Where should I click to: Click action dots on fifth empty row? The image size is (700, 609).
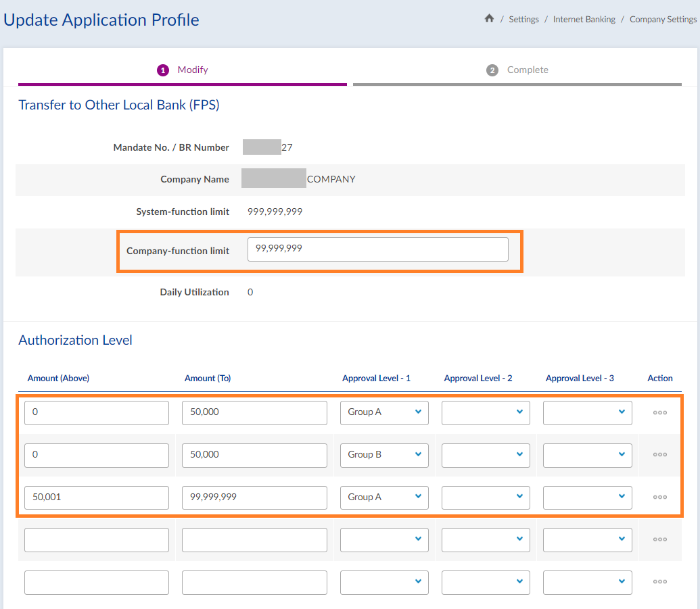pyautogui.click(x=660, y=582)
